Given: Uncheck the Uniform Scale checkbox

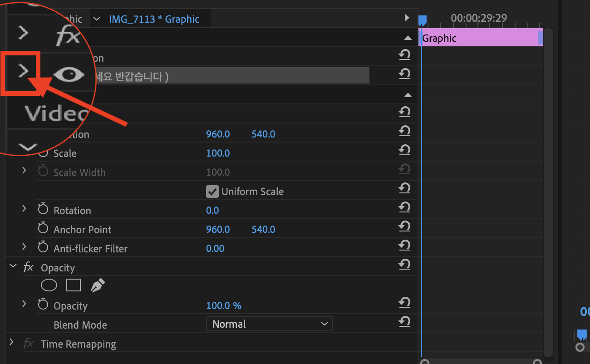Looking at the screenshot, I should [212, 192].
